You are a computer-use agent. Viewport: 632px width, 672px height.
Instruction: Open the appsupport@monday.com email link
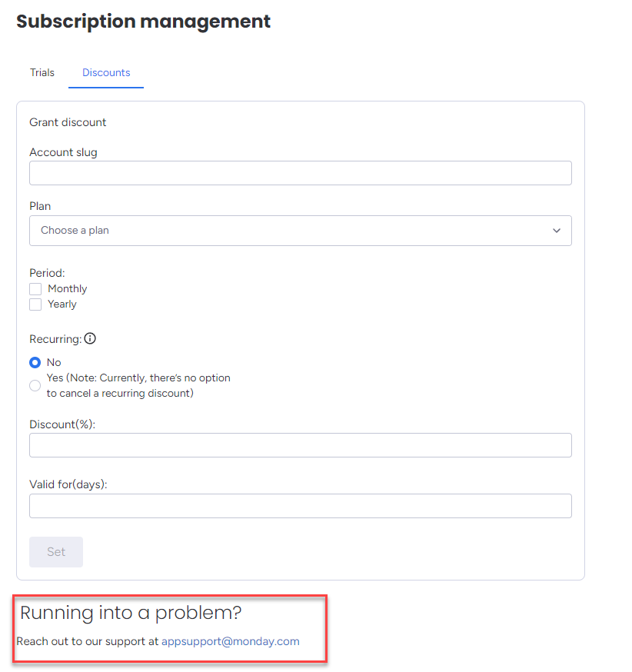(x=231, y=641)
